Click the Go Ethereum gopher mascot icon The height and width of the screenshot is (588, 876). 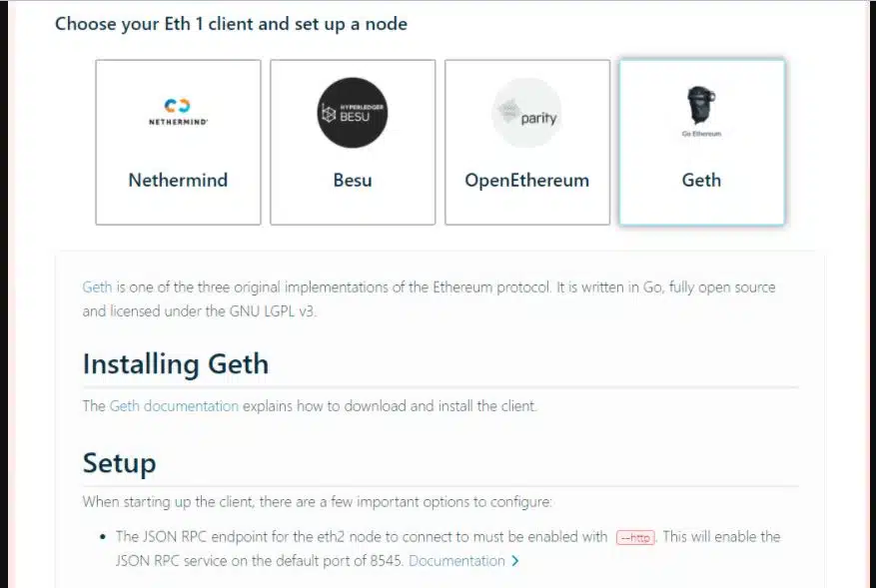pyautogui.click(x=700, y=105)
